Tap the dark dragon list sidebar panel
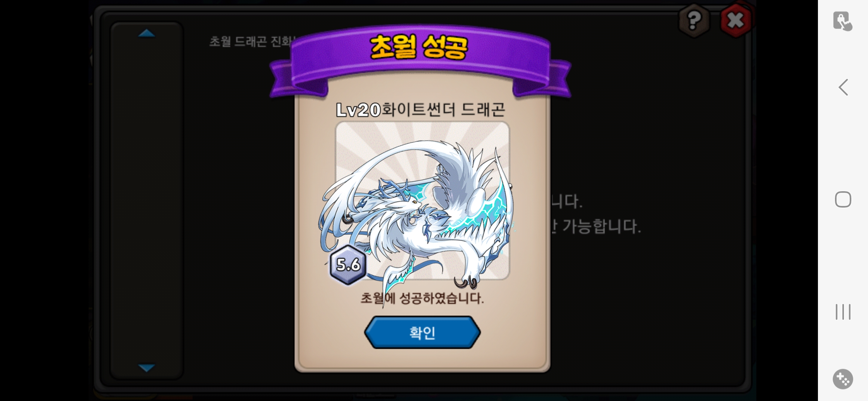868x401 pixels. [x=147, y=200]
